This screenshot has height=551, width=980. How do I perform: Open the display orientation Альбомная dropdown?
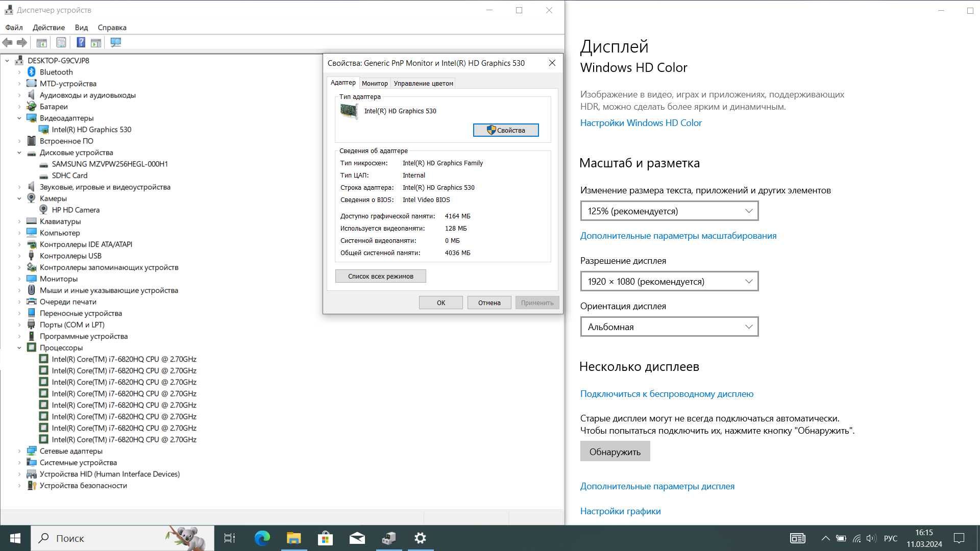[x=669, y=327]
